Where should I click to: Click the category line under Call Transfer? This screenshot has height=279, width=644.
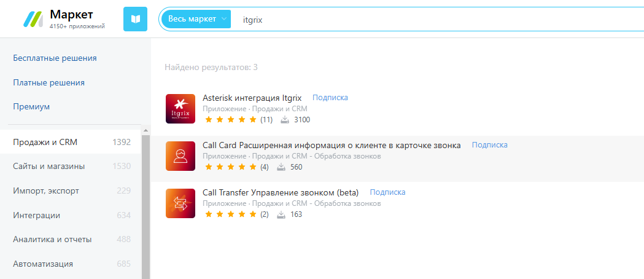pyautogui.click(x=292, y=203)
